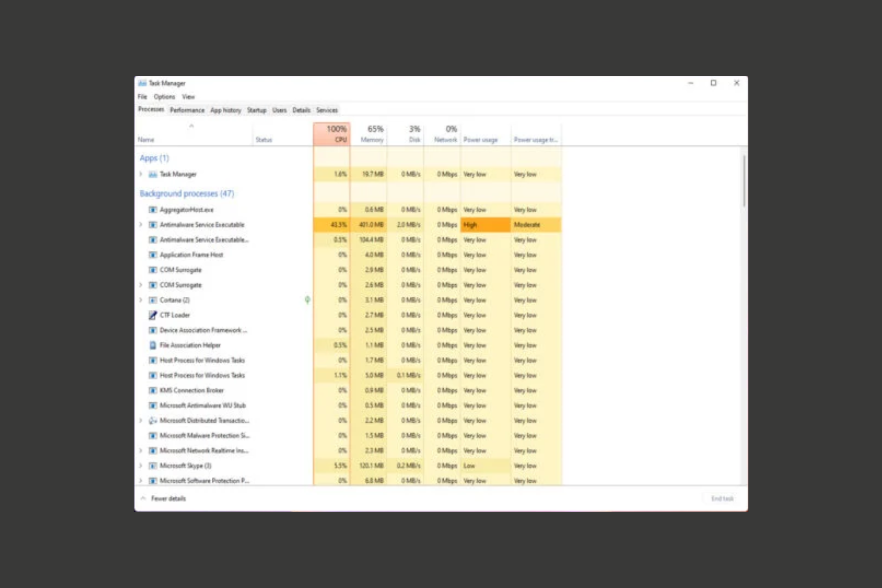Image resolution: width=882 pixels, height=588 pixels.
Task: Click the Cortana process icon
Action: (x=153, y=300)
